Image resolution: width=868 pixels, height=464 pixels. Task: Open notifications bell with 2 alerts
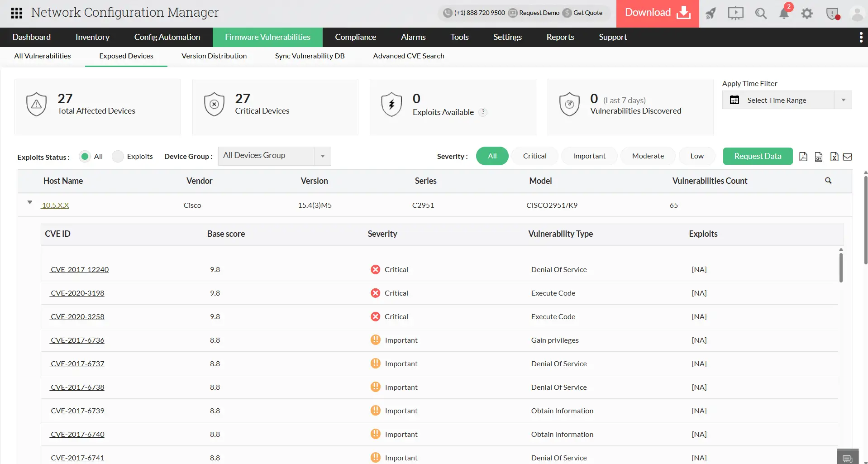click(785, 14)
